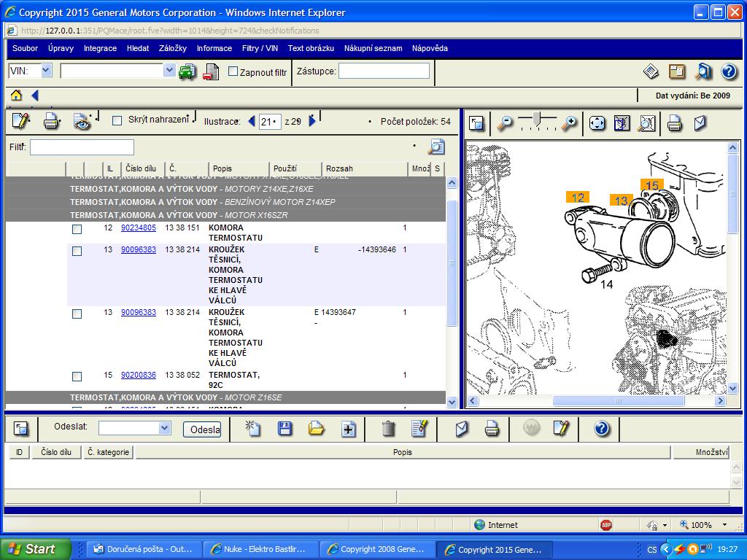Click the fit-illustration-to-window icon
The image size is (747, 560).
597,123
